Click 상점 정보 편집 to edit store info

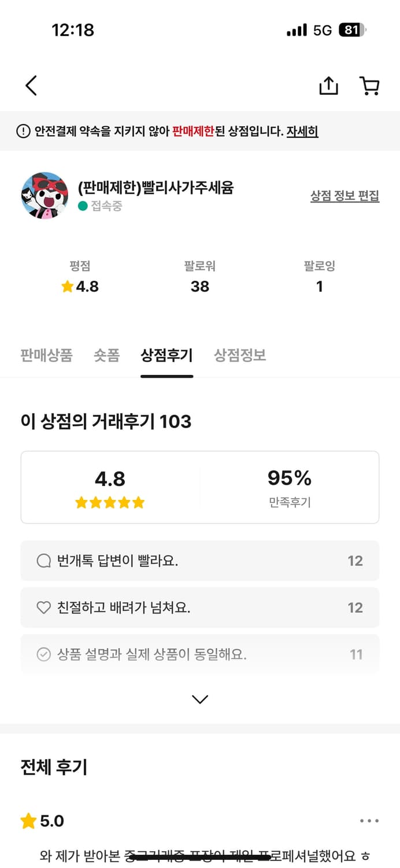(x=345, y=196)
